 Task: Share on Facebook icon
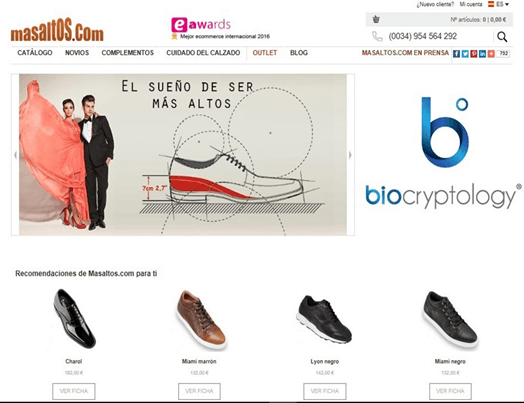click(x=456, y=53)
